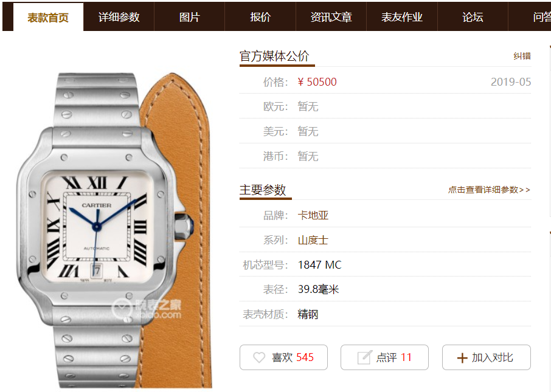Click the price ¥ 50500

(x=317, y=82)
